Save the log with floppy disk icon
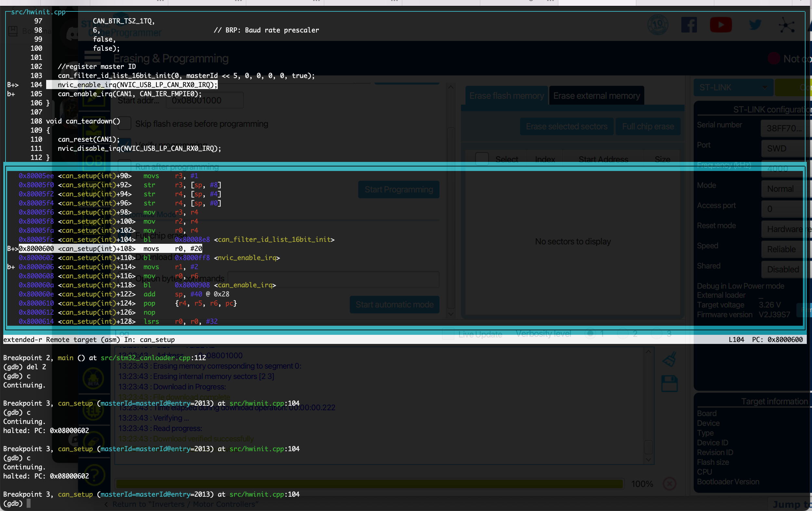Image resolution: width=812 pixels, height=511 pixels. click(669, 384)
